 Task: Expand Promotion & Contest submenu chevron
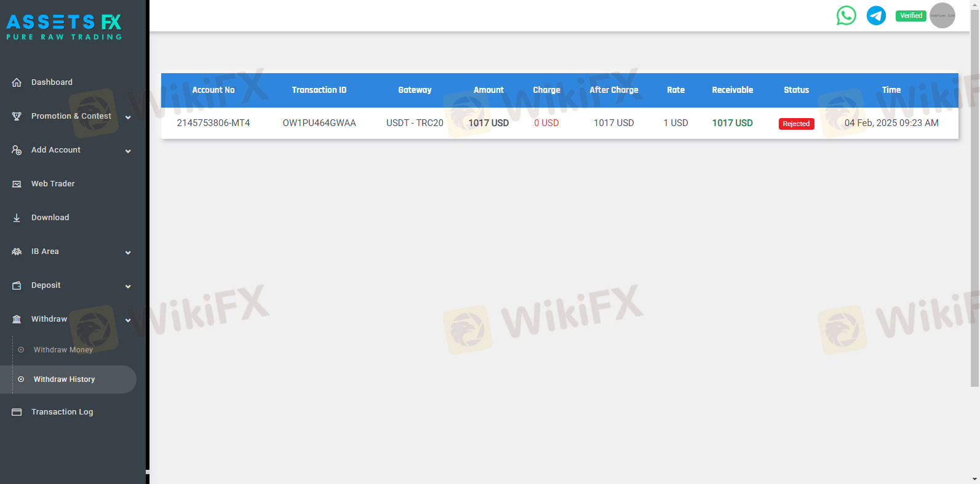tap(128, 117)
